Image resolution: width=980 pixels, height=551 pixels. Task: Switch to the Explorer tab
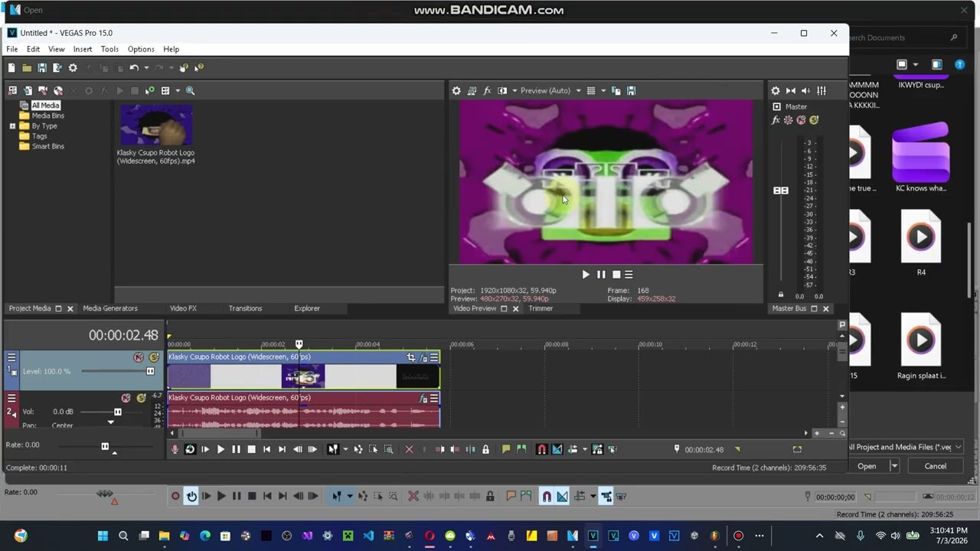coord(307,308)
